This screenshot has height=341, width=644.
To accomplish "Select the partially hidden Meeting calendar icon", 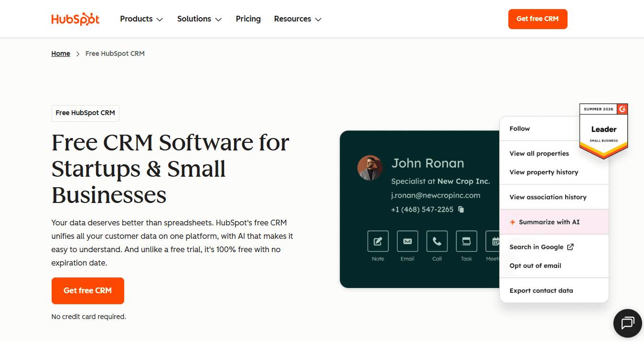I will pos(493,241).
